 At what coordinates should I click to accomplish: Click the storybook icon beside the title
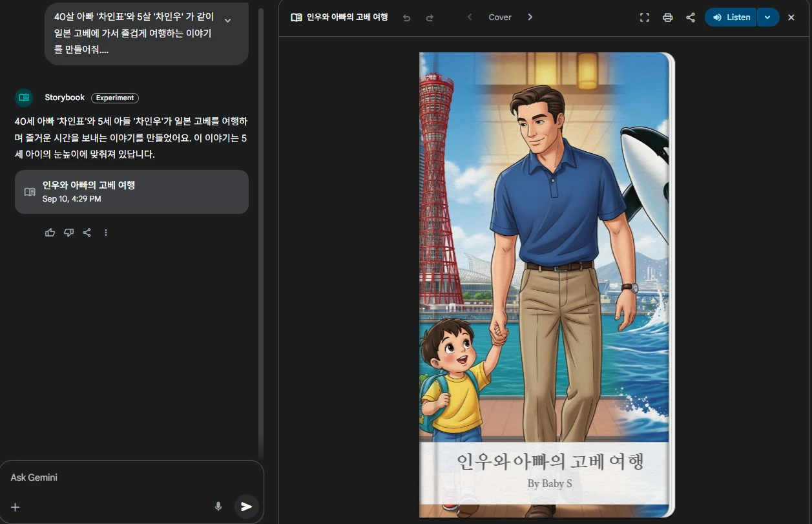coord(297,17)
